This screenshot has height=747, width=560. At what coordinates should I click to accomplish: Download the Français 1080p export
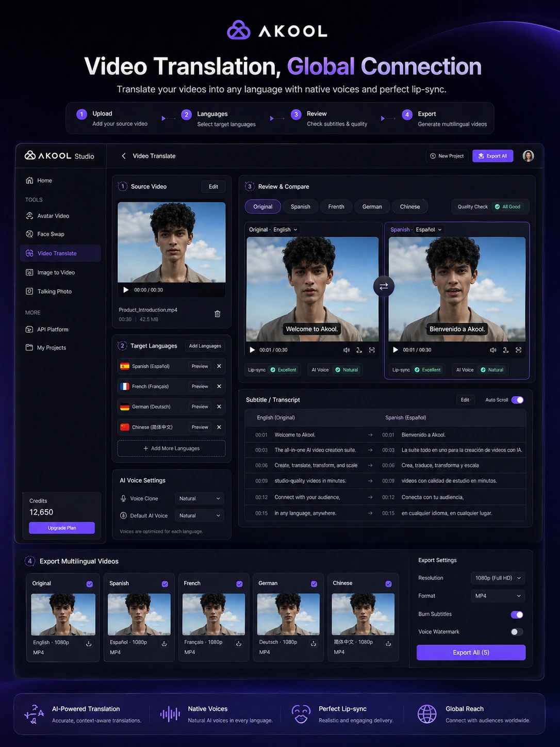239,644
